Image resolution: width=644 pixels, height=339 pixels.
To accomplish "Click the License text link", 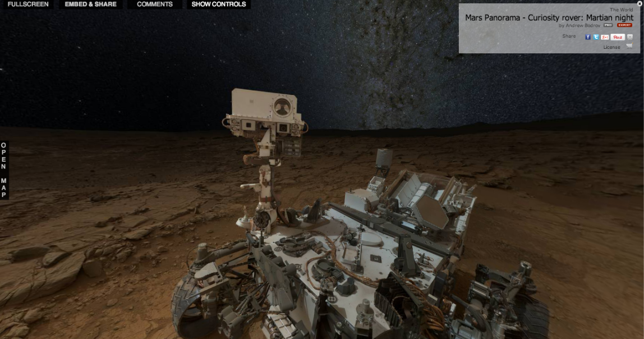I will tap(611, 47).
